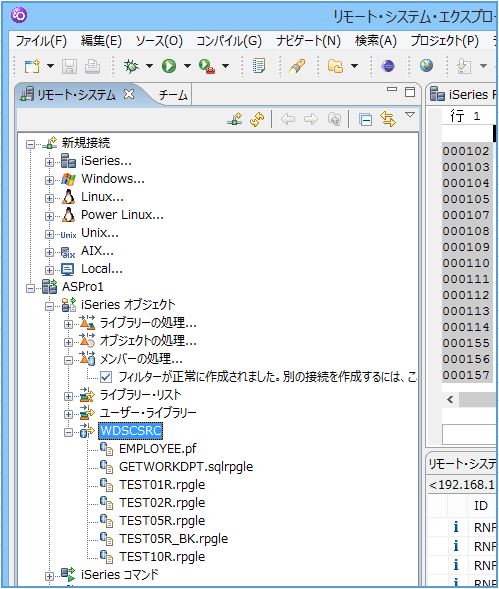Click the Collapse All icon in view toolbar
The image size is (499, 589).
[365, 120]
